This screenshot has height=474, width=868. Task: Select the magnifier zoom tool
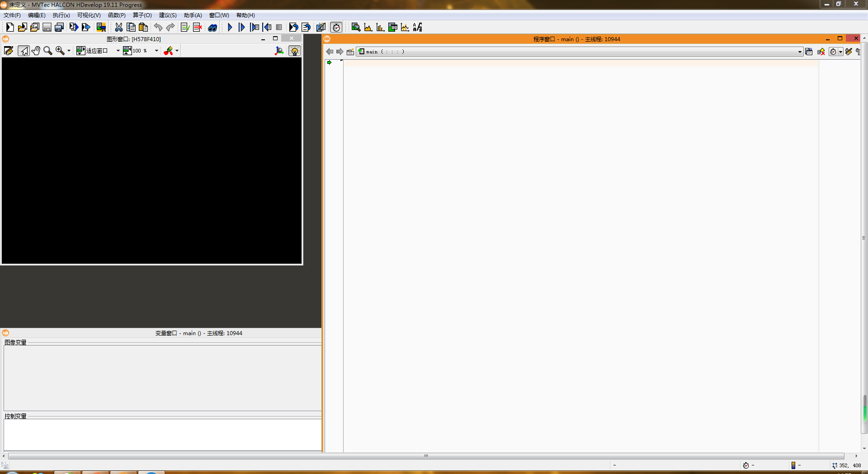click(47, 51)
